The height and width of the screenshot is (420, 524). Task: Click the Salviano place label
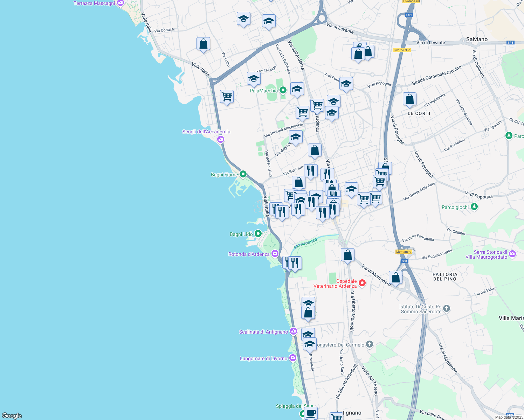tap(477, 39)
